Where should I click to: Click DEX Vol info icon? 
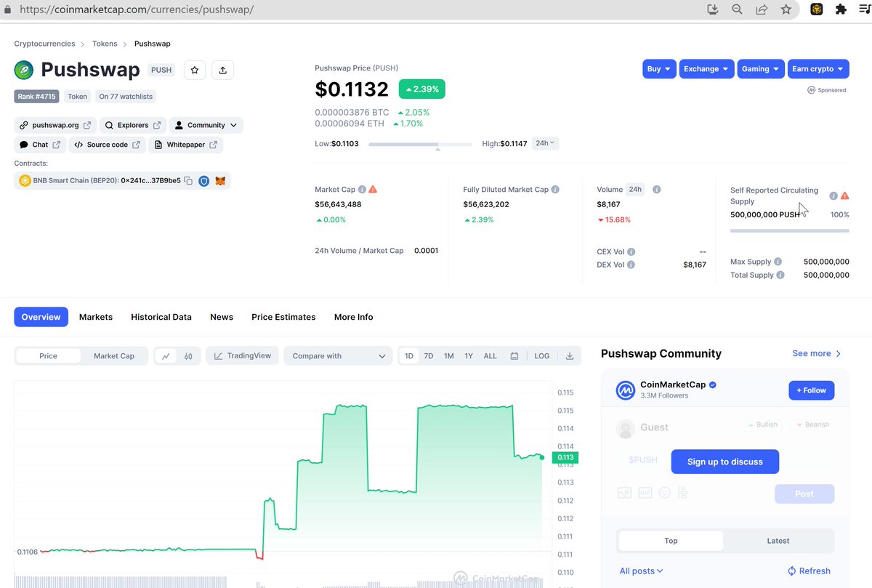point(631,265)
